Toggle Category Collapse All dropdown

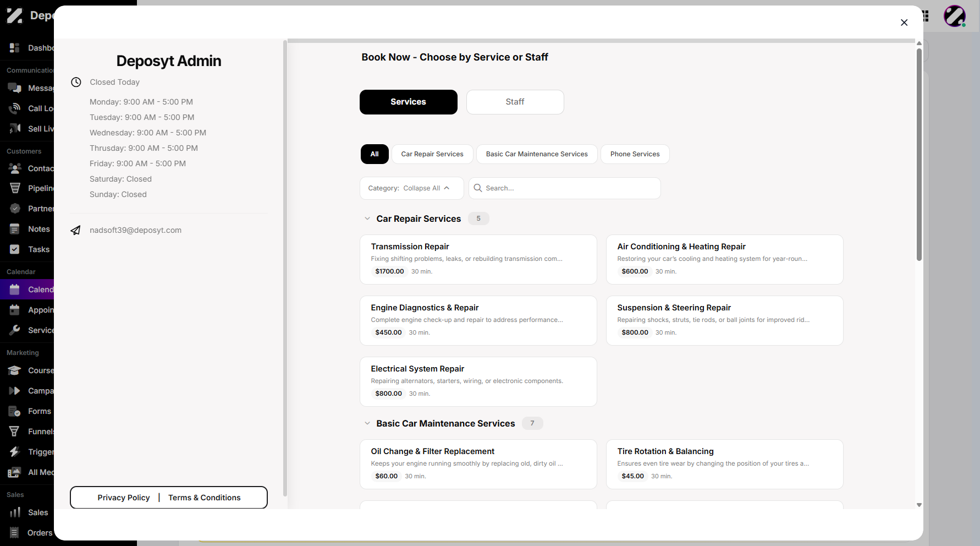411,188
